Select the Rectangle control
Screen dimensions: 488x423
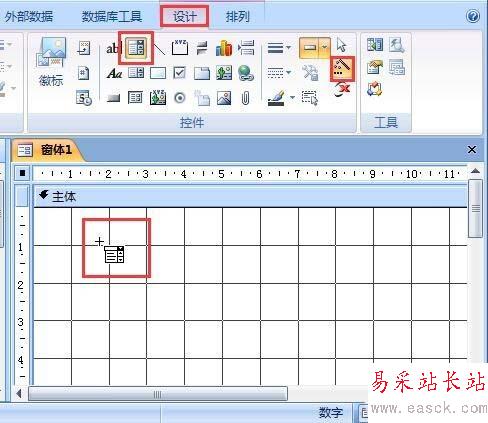click(x=158, y=73)
